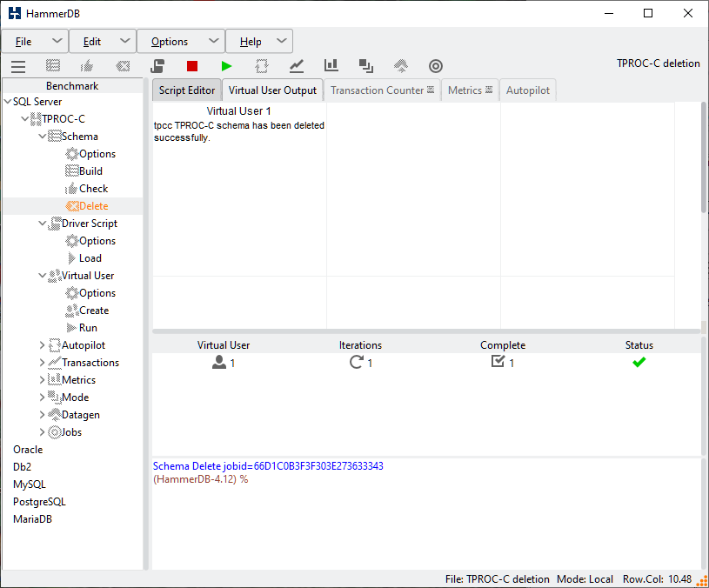Viewport: 709px width, 588px height.
Task: Click the Check Schema thumbs-up toolbar icon
Action: click(x=87, y=66)
